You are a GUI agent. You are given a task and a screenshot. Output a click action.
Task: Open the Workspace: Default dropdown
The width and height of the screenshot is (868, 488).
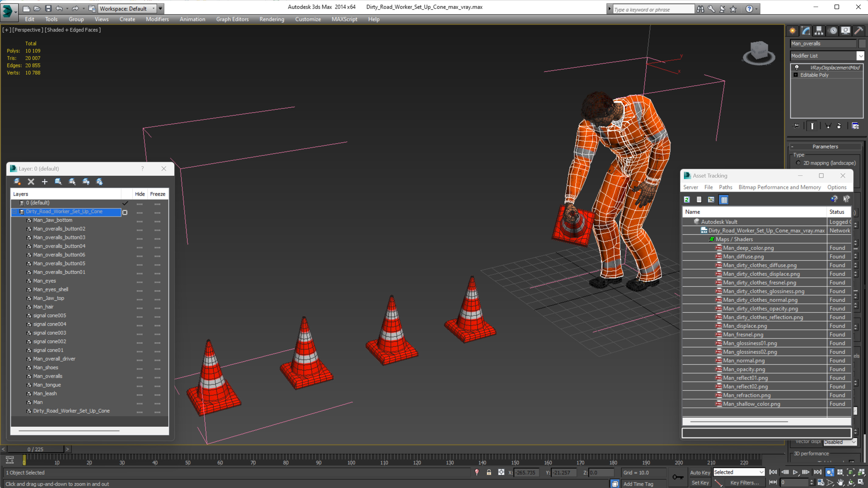127,9
